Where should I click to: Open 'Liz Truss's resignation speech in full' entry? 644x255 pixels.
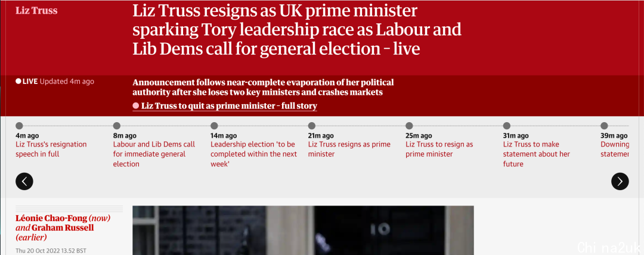pos(51,149)
